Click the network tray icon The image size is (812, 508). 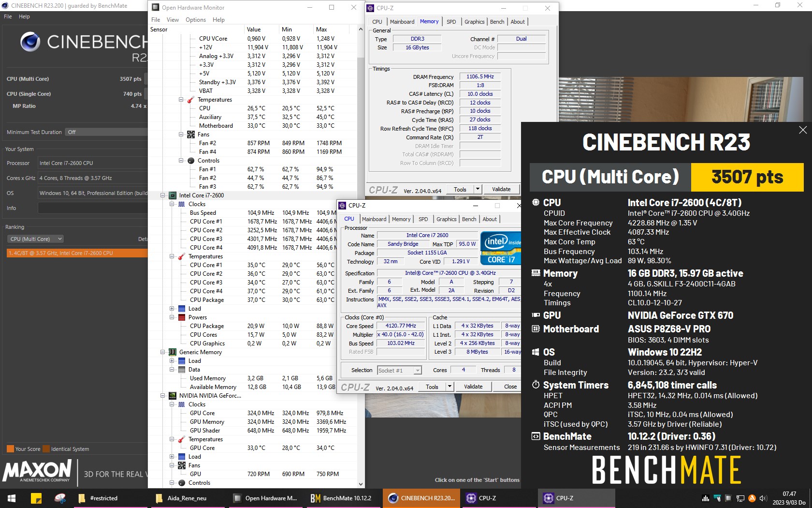tap(740, 498)
